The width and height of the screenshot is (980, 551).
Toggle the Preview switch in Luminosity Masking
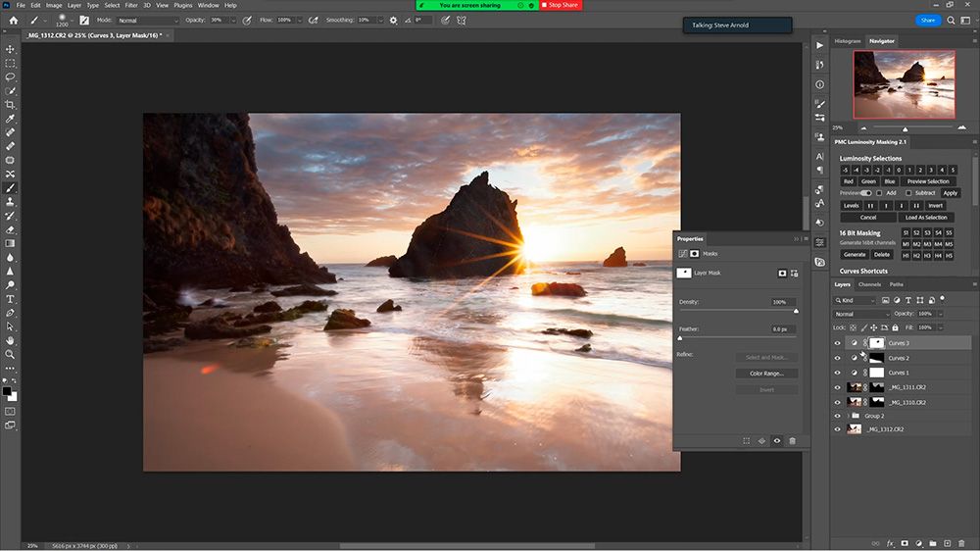pyautogui.click(x=866, y=193)
